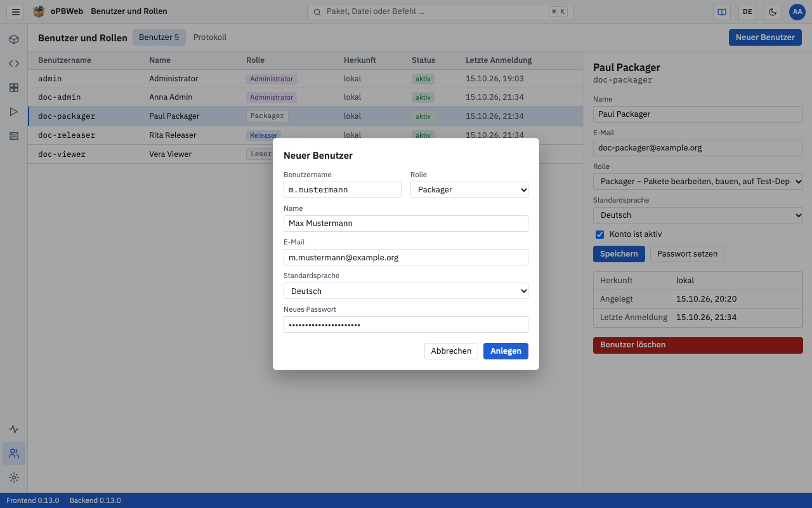Click the red Benutzer löschen button
Image resolution: width=812 pixels, height=508 pixels.
coord(698,345)
